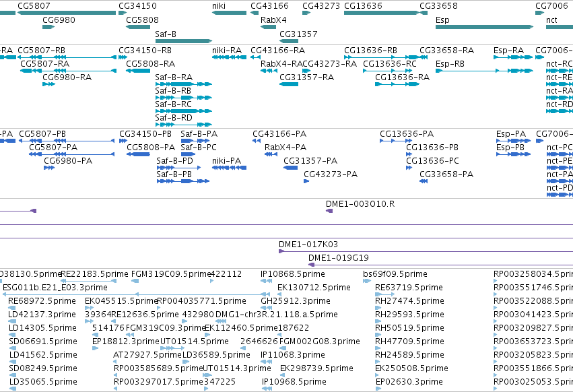Select the Esp-PB protein feature

[514, 154]
